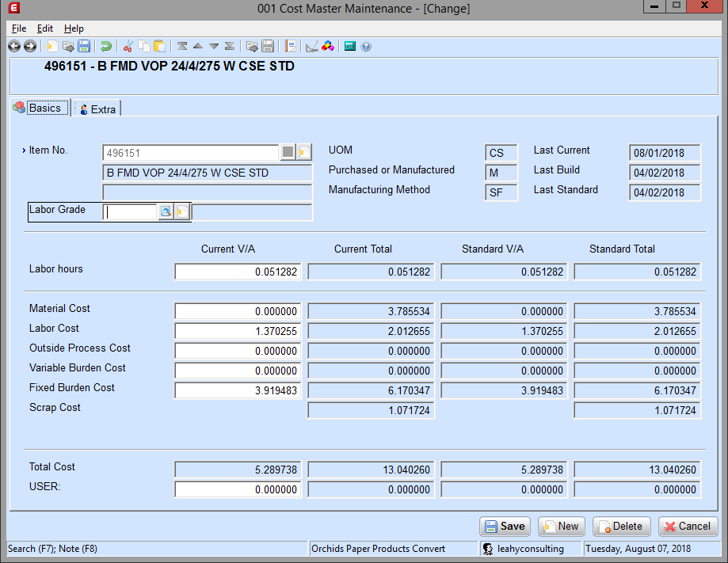Click the Last Current date 08/01/2018
The height and width of the screenshot is (563, 728).
665,153
